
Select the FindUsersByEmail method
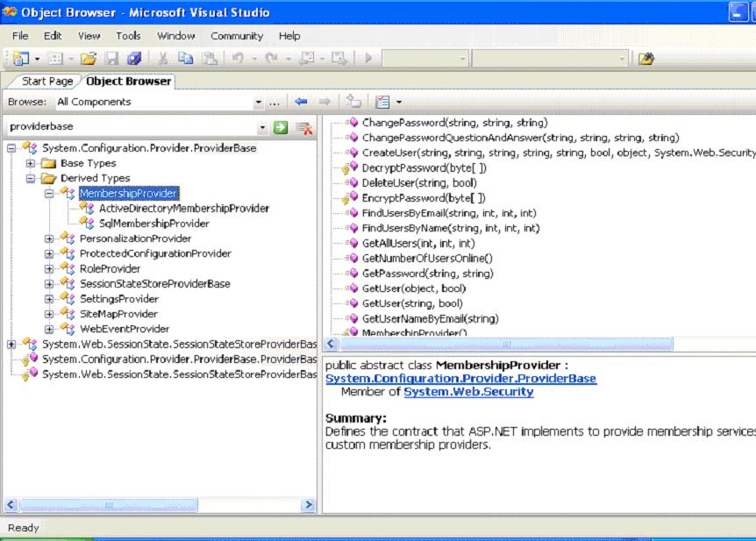click(449, 213)
